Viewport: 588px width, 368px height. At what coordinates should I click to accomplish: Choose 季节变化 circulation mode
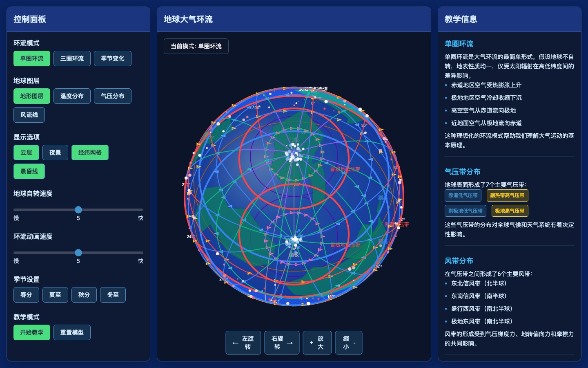[x=113, y=58]
